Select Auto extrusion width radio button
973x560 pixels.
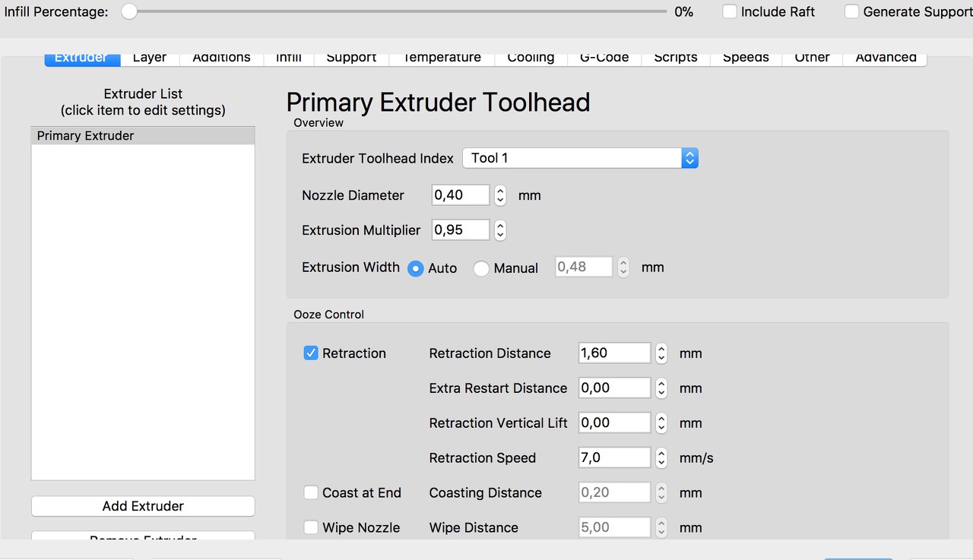[x=416, y=268]
